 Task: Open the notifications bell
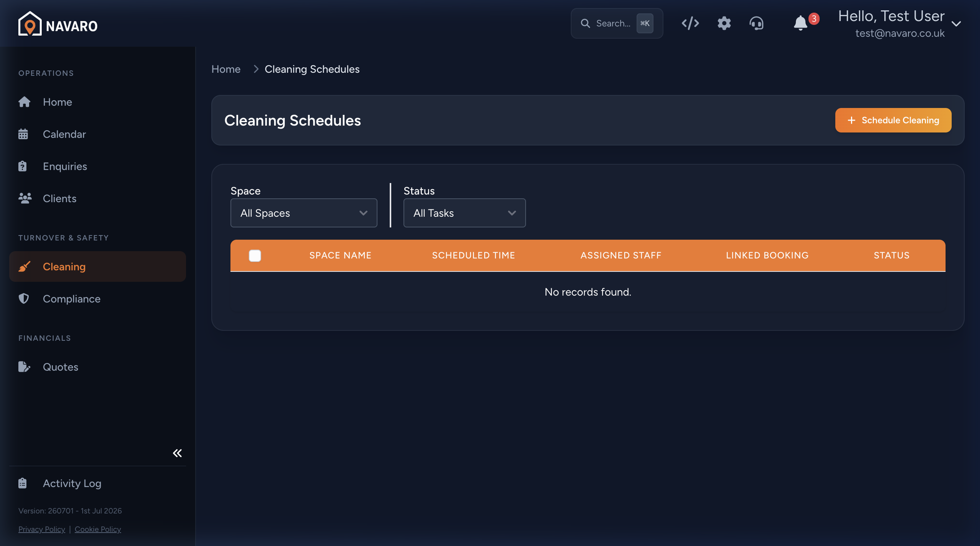(800, 23)
